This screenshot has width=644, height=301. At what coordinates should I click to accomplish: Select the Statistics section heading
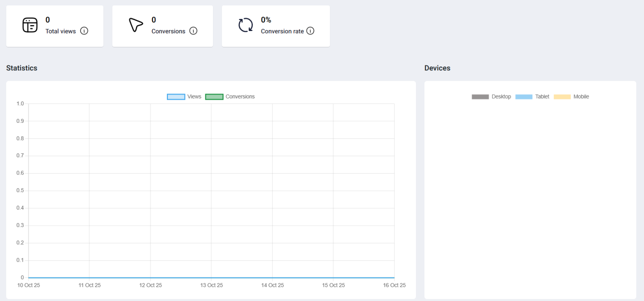click(22, 68)
